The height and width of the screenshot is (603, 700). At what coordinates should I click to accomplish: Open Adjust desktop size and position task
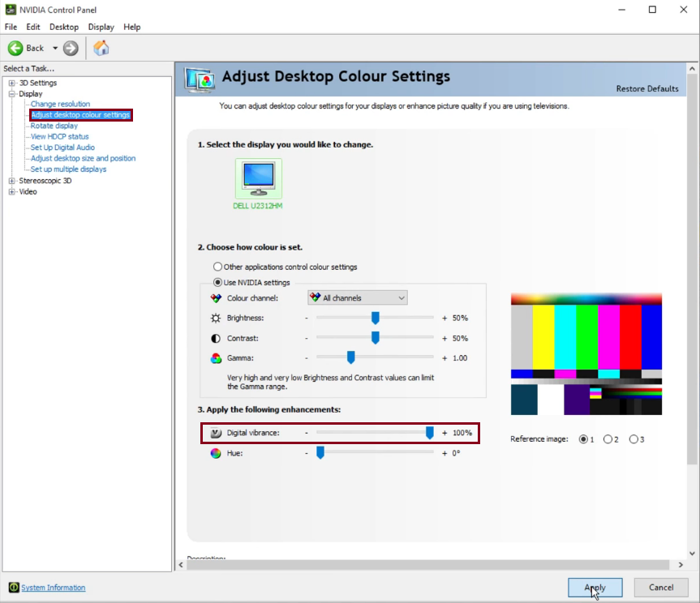coord(83,158)
